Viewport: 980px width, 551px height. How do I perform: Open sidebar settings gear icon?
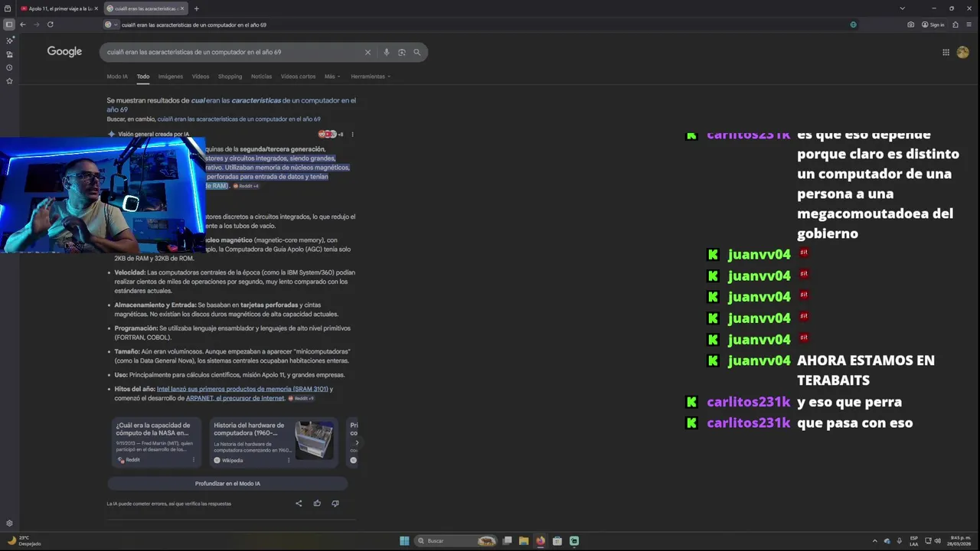pos(9,523)
